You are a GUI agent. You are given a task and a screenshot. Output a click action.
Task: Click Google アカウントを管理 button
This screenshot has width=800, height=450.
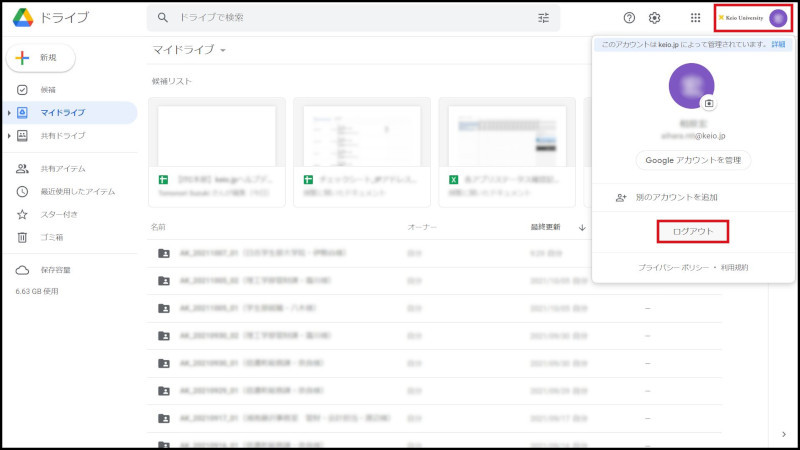click(x=692, y=160)
